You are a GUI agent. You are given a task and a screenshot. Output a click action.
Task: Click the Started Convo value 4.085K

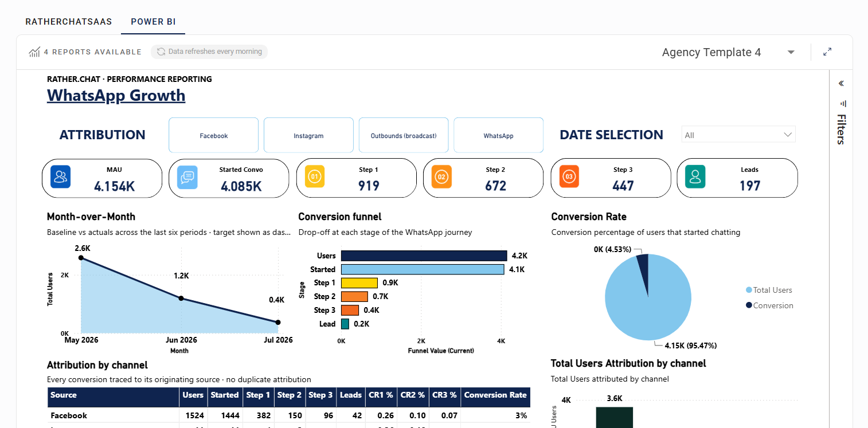pyautogui.click(x=241, y=186)
